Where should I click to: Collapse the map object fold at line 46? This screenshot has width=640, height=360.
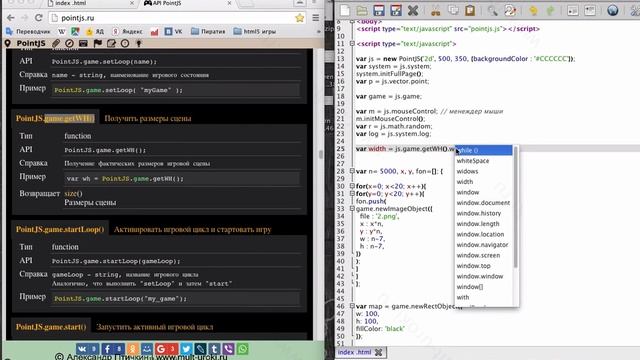(352, 306)
